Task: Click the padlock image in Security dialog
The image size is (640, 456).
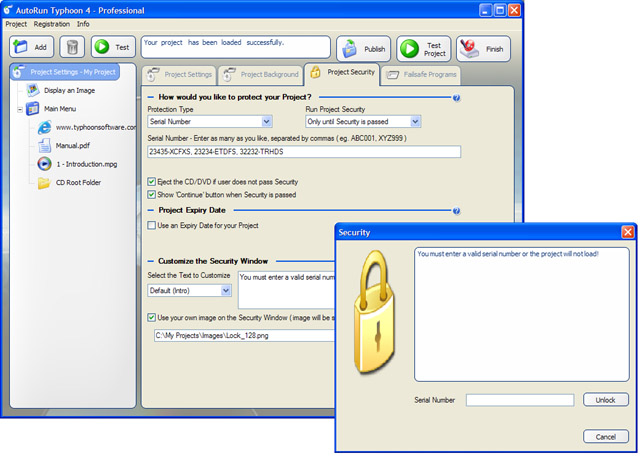Action: pyautogui.click(x=374, y=312)
